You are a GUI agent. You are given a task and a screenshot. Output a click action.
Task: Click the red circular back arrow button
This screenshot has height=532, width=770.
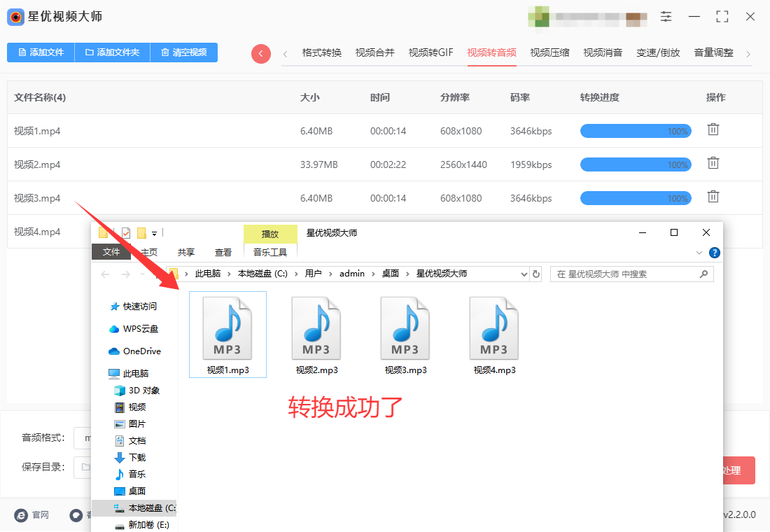click(x=261, y=53)
